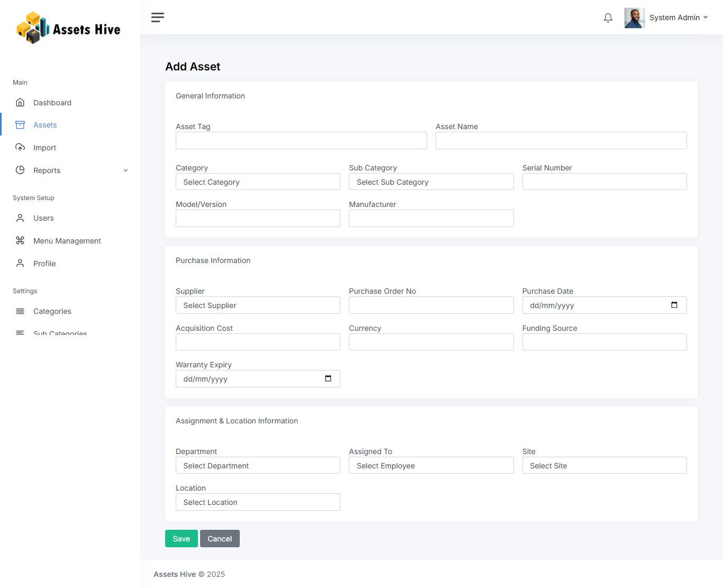The image size is (723, 588).
Task: Save the new asset
Action: pyautogui.click(x=181, y=539)
